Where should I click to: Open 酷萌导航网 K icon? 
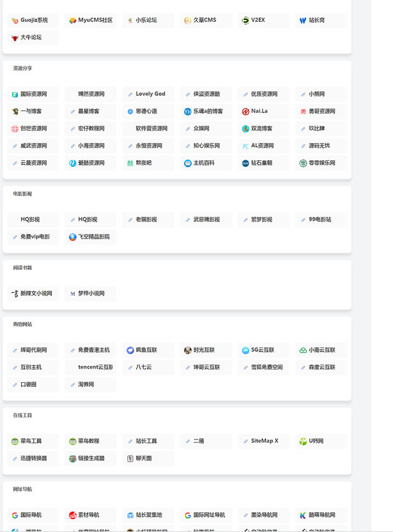click(303, 516)
